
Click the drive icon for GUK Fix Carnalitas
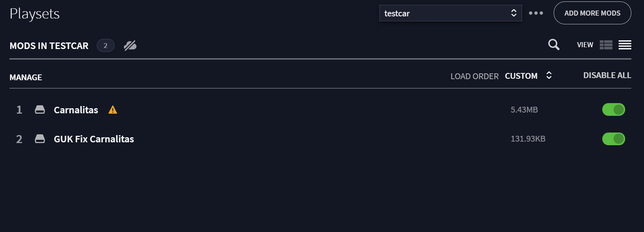pos(40,139)
